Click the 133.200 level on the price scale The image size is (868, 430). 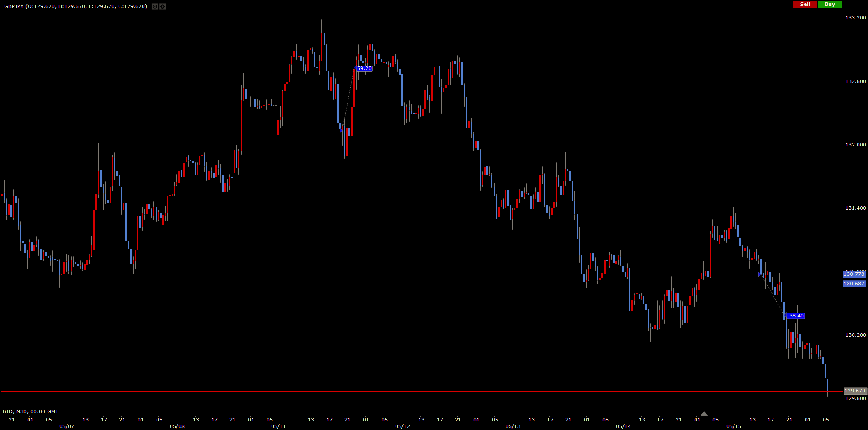[x=855, y=18]
